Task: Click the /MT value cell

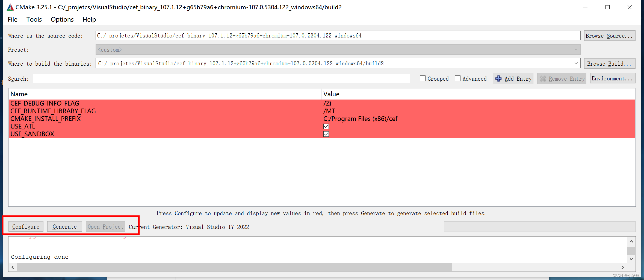Action: point(329,111)
